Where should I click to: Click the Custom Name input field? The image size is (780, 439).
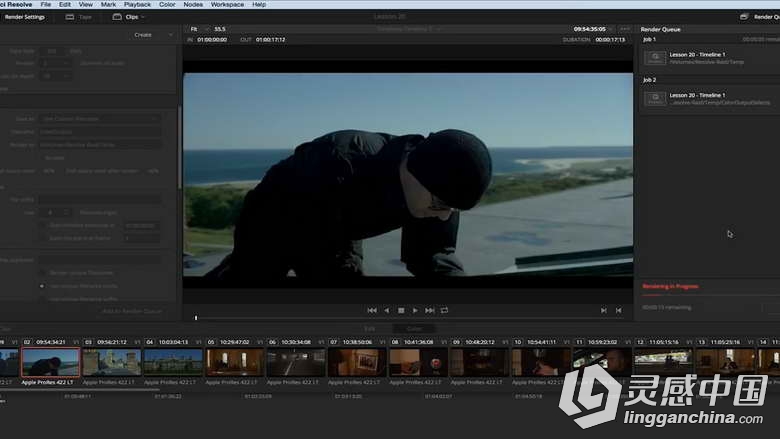click(x=100, y=132)
